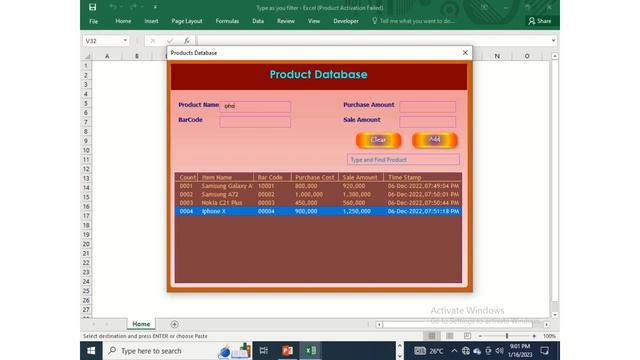Click the Sale Amount text field
This screenshot has width=640, height=360.
pyautogui.click(x=427, y=122)
